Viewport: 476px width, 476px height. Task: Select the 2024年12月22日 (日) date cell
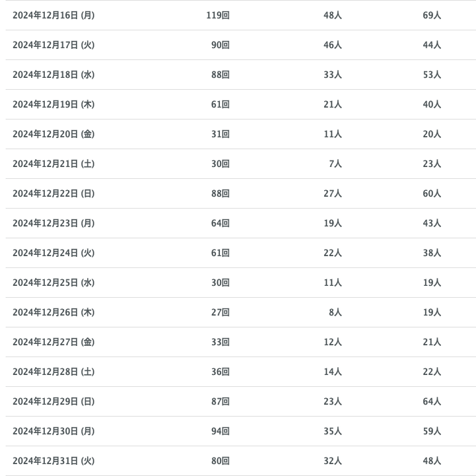click(x=53, y=193)
